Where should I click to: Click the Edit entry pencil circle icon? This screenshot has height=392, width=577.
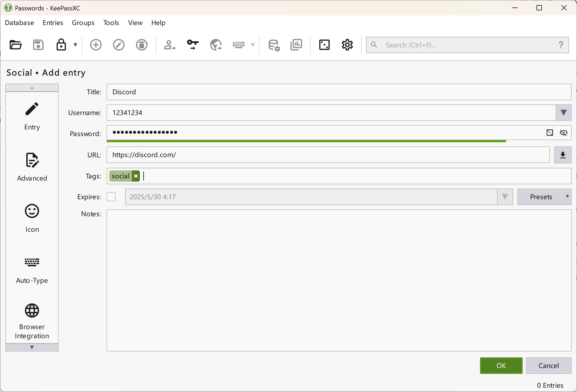tap(119, 45)
